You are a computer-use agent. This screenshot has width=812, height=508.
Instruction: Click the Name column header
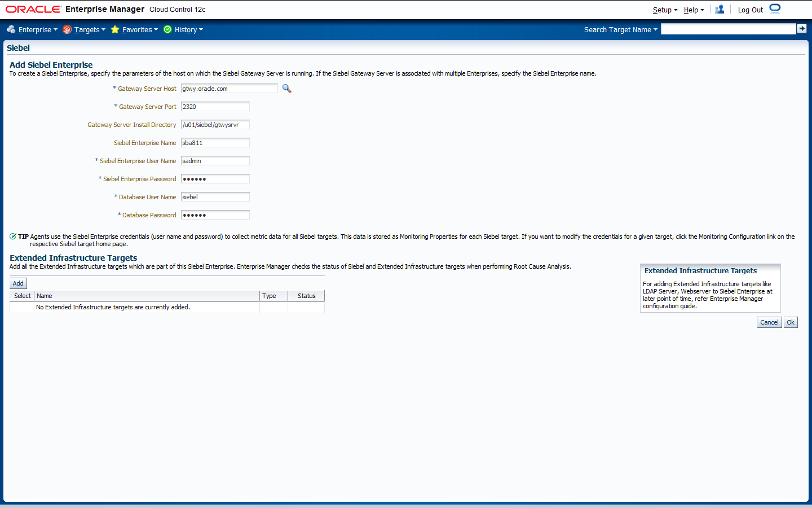click(147, 296)
